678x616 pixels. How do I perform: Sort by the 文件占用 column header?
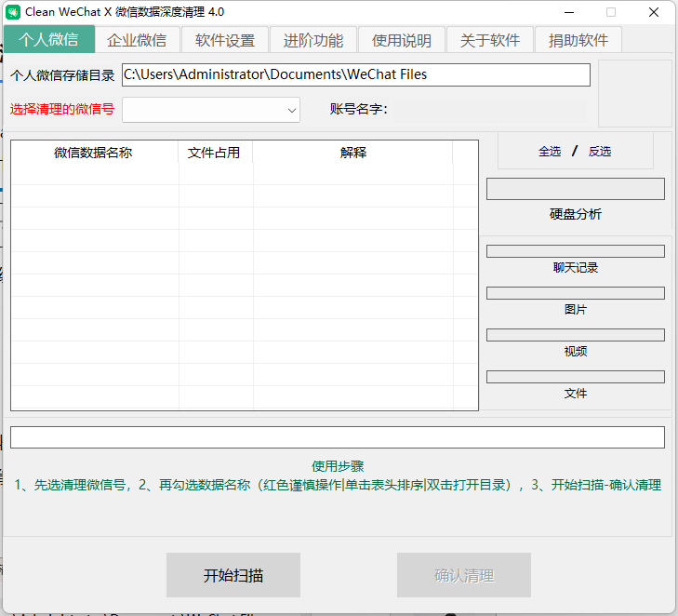pos(214,153)
